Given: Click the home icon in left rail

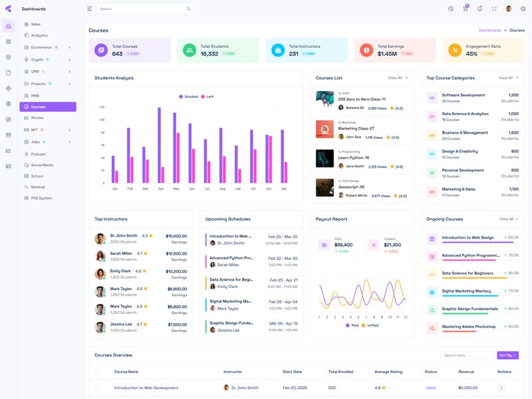Looking at the screenshot, I should tap(9, 27).
